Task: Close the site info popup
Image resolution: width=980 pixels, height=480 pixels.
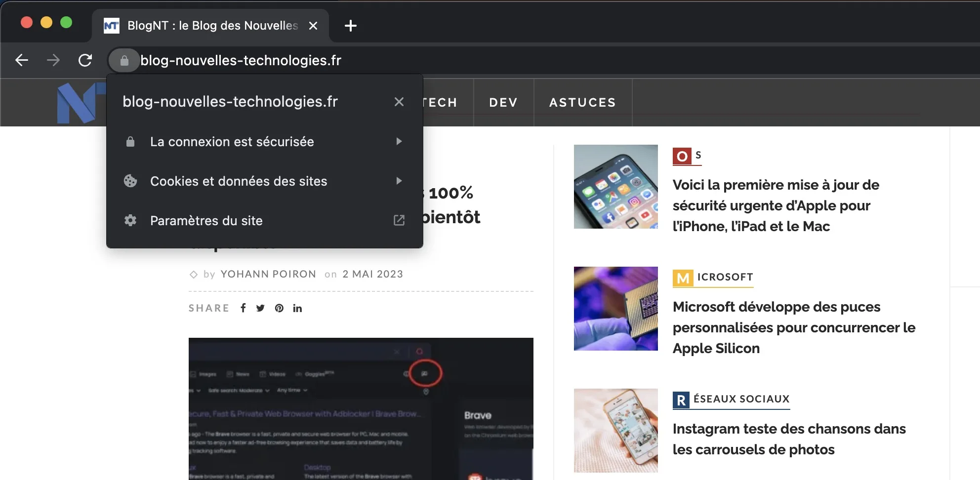Action: (399, 102)
